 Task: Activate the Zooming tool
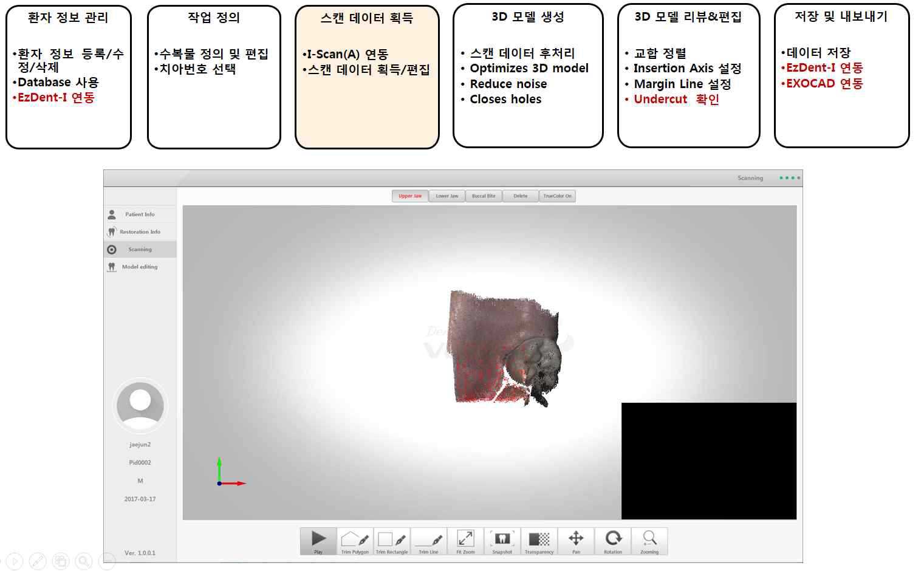649,541
